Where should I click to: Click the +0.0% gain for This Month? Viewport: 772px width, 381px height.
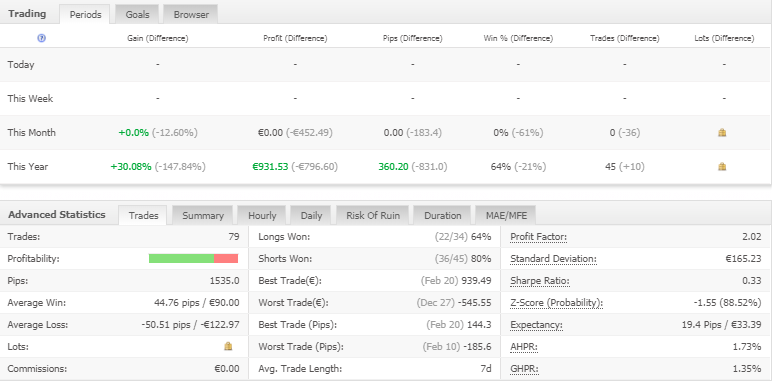pyautogui.click(x=133, y=132)
